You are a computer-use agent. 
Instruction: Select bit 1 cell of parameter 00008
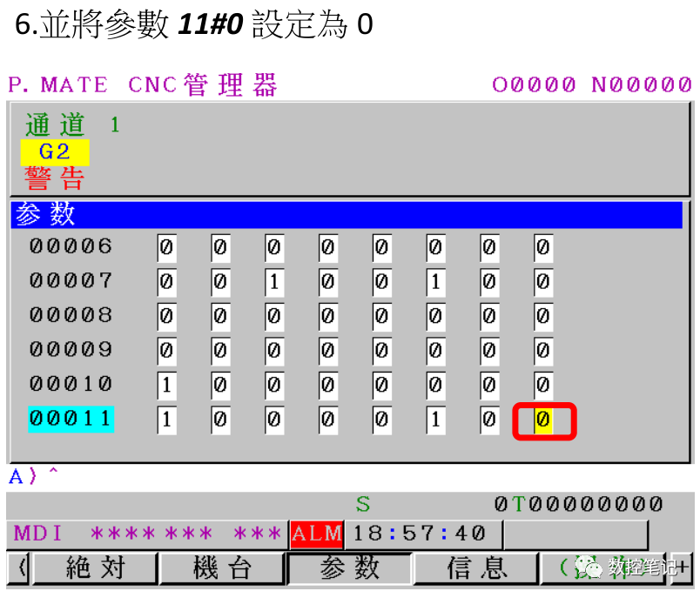(489, 317)
